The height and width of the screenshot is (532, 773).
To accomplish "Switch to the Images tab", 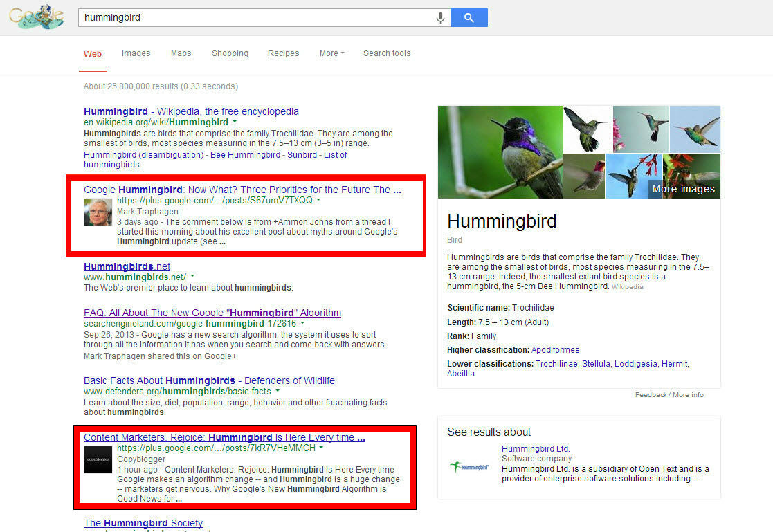I will point(136,53).
